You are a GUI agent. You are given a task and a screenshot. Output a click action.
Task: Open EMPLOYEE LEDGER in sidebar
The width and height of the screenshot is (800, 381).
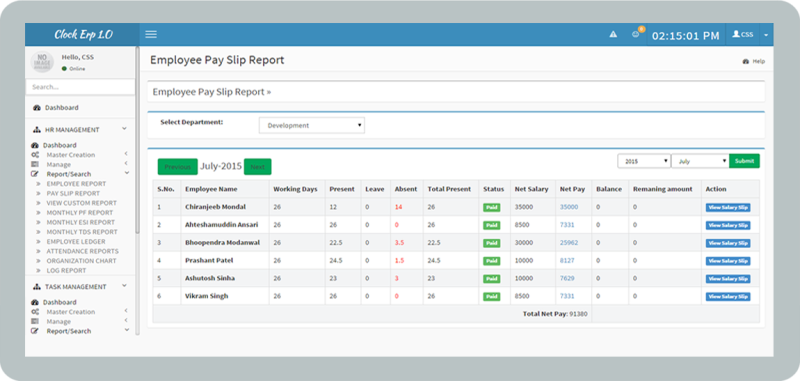[x=76, y=242]
